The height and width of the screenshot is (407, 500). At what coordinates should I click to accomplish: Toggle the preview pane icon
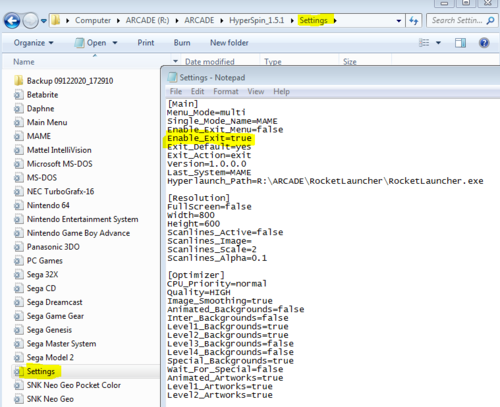pos(460,43)
